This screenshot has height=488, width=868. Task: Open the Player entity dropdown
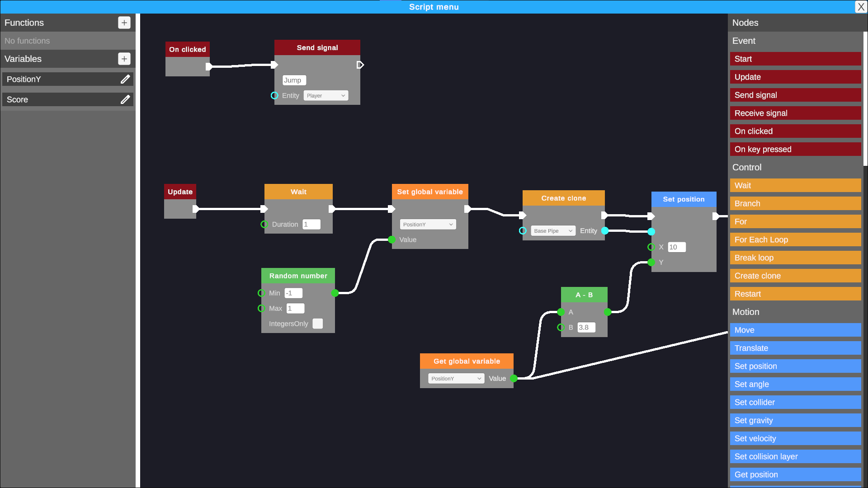point(325,96)
